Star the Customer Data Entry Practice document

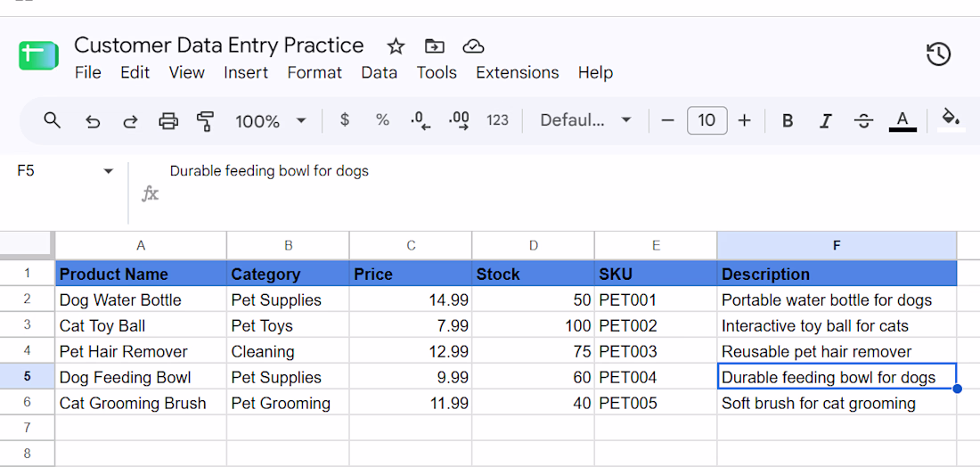396,46
